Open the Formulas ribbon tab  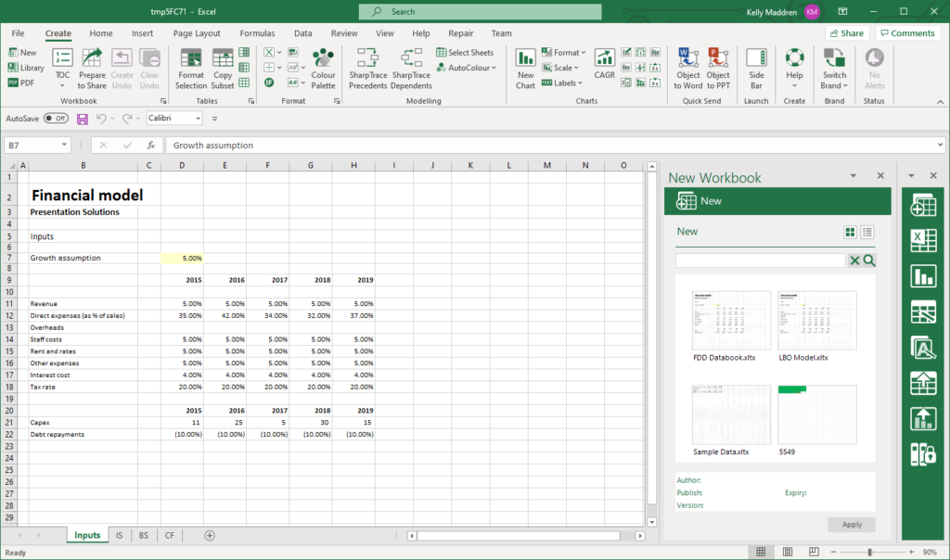[257, 33]
